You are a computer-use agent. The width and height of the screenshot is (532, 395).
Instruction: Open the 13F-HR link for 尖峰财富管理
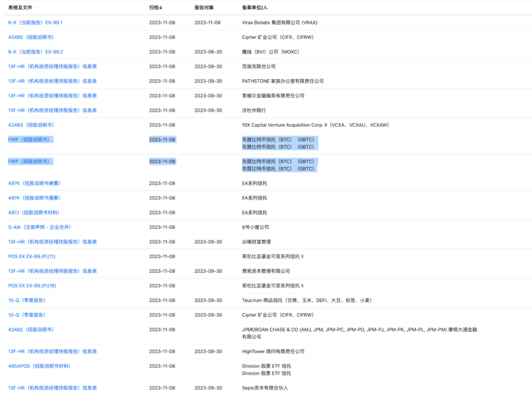click(x=53, y=242)
